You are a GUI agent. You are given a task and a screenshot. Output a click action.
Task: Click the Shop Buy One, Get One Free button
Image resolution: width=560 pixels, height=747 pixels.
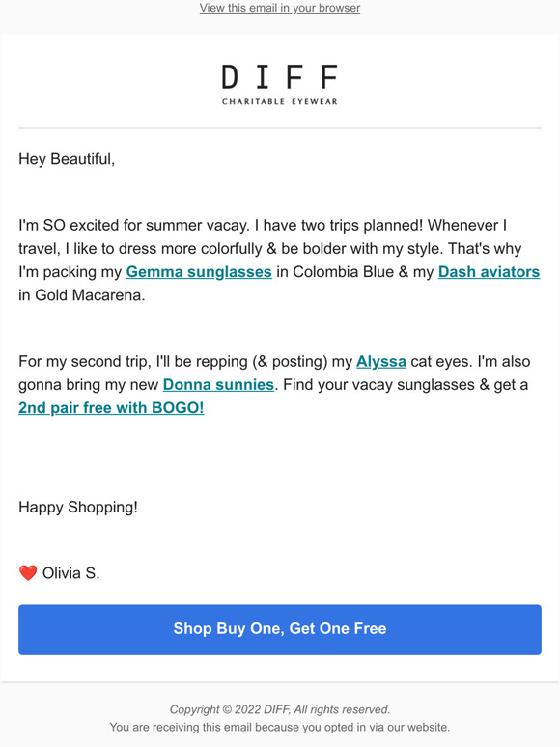pyautogui.click(x=280, y=629)
